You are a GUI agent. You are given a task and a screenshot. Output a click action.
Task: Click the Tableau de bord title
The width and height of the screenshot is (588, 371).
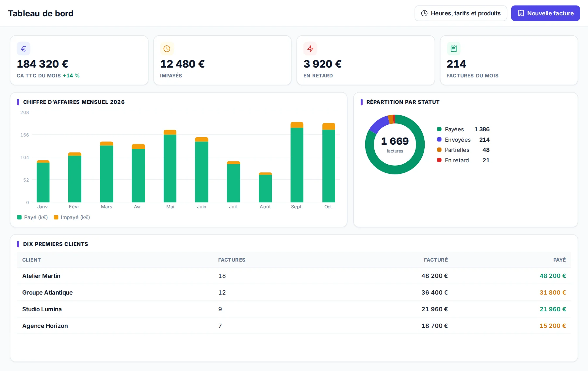pyautogui.click(x=41, y=13)
